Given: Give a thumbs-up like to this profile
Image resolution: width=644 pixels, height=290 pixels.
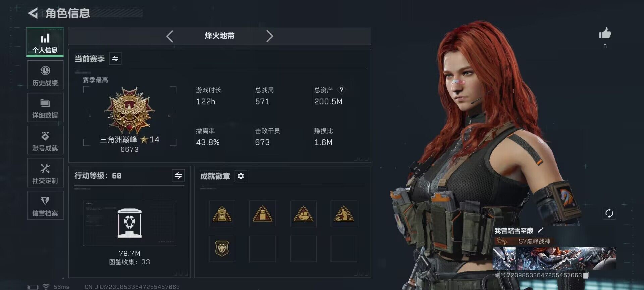Looking at the screenshot, I should (605, 33).
